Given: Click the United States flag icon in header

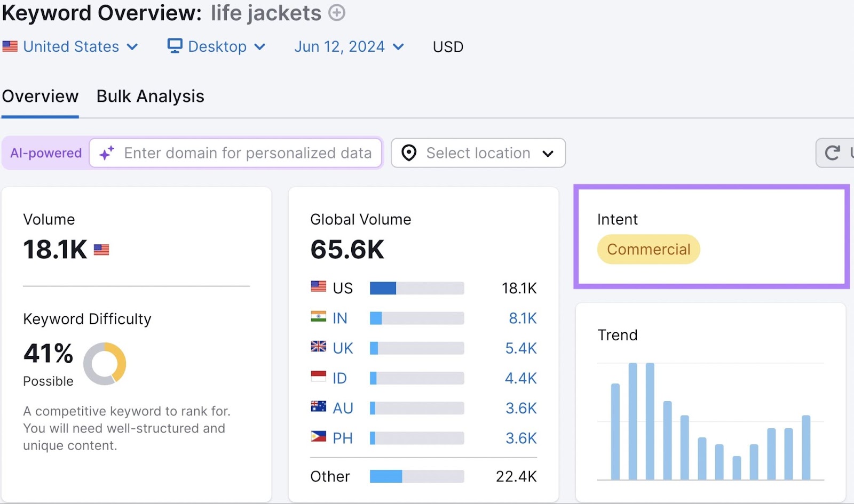Looking at the screenshot, I should [x=10, y=46].
